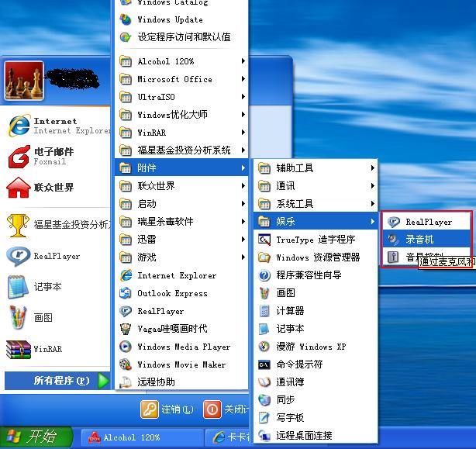Open 远程桌面连接 entry
The height and width of the screenshot is (449, 476).
pos(316,436)
